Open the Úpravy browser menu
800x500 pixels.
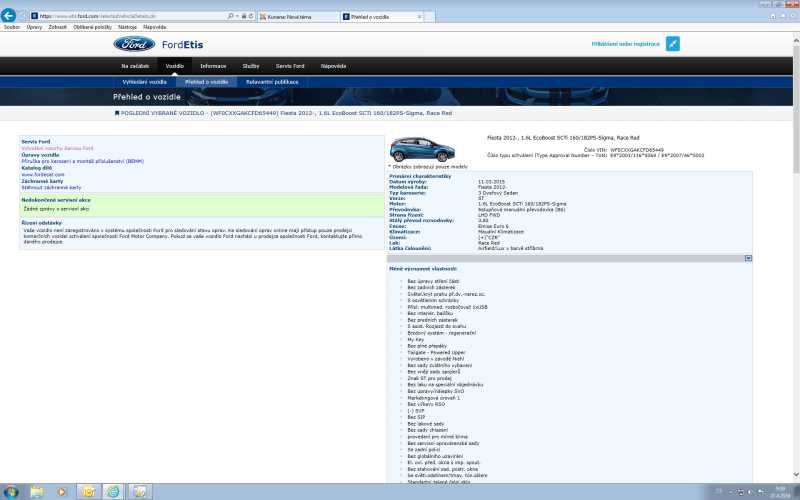pos(34,27)
